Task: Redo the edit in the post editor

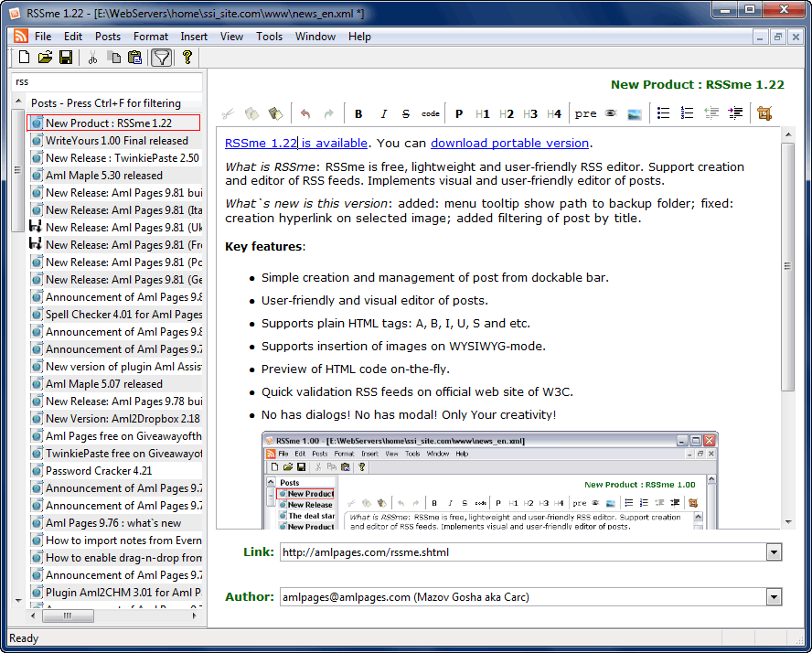Action: (329, 113)
